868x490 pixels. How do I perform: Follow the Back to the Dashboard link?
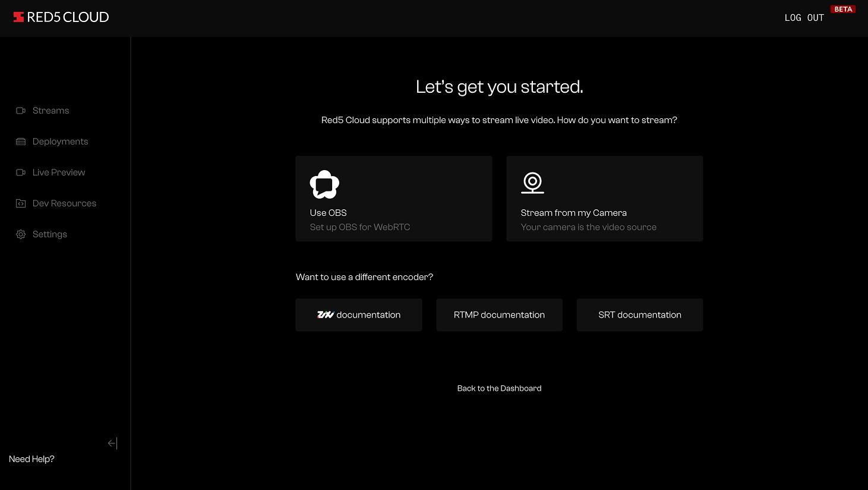tap(499, 388)
